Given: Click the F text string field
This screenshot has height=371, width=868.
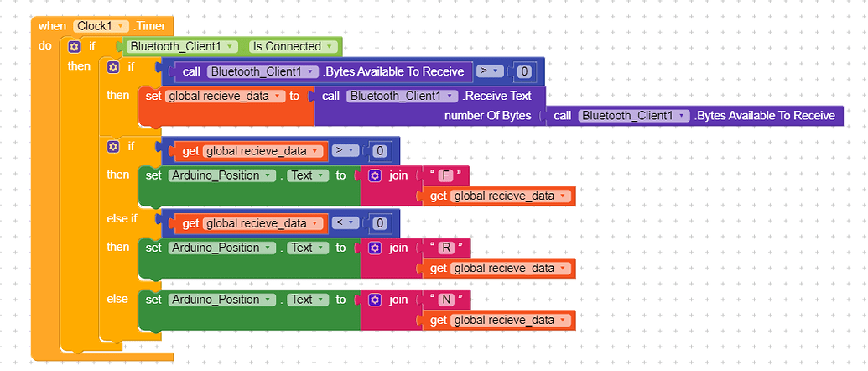Looking at the screenshot, I should 445,176.
